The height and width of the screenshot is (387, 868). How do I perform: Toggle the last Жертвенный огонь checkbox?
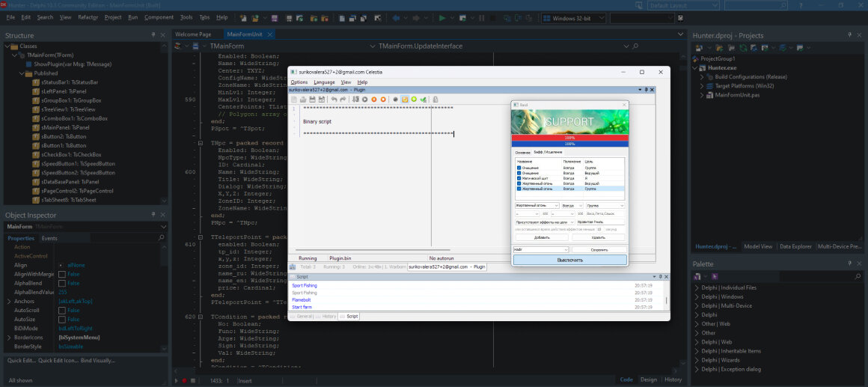coord(519,189)
